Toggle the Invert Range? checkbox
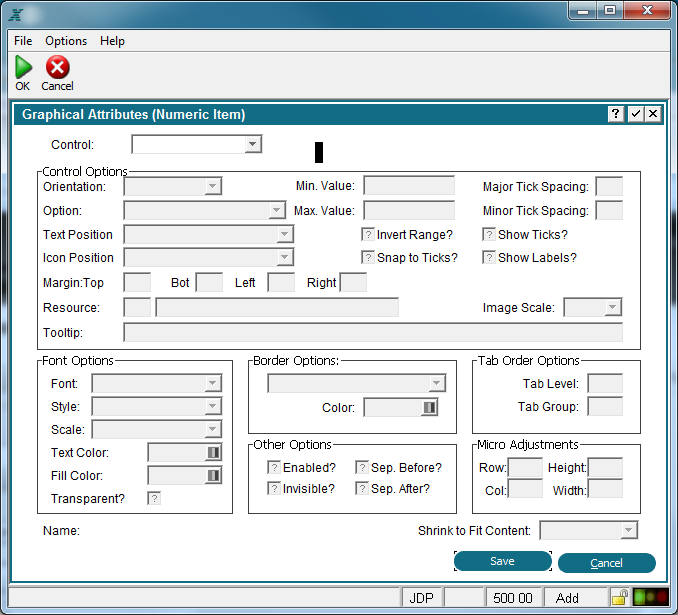The height and width of the screenshot is (615, 678). tap(368, 234)
